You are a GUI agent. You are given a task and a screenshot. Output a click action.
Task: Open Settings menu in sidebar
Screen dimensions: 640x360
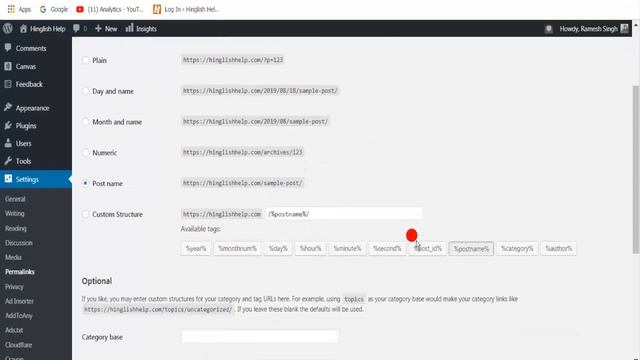point(36,179)
